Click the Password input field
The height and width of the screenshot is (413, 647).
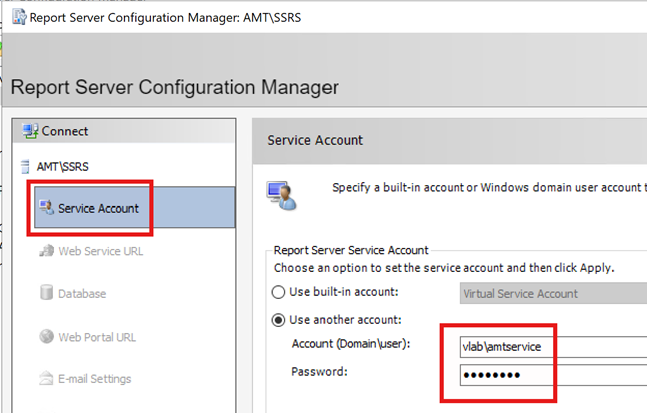coord(553,375)
